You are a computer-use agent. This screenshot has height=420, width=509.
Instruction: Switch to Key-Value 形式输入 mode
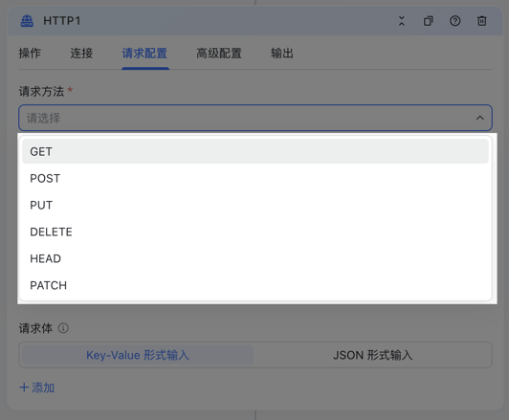(x=137, y=355)
